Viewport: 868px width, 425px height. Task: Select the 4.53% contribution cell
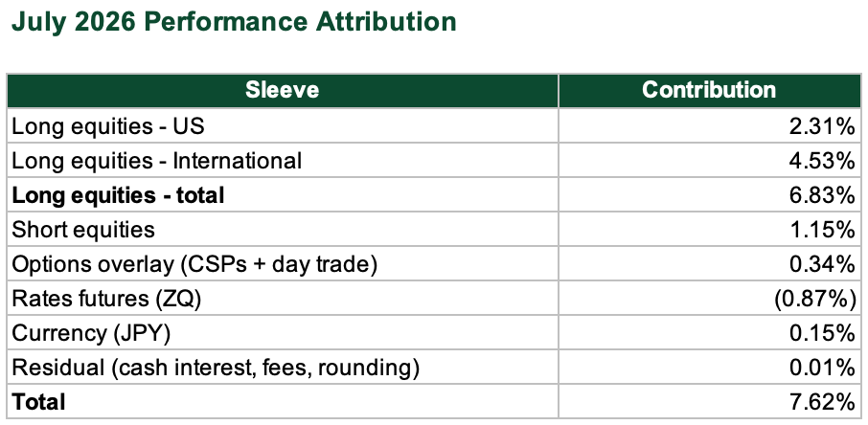pyautogui.click(x=709, y=161)
